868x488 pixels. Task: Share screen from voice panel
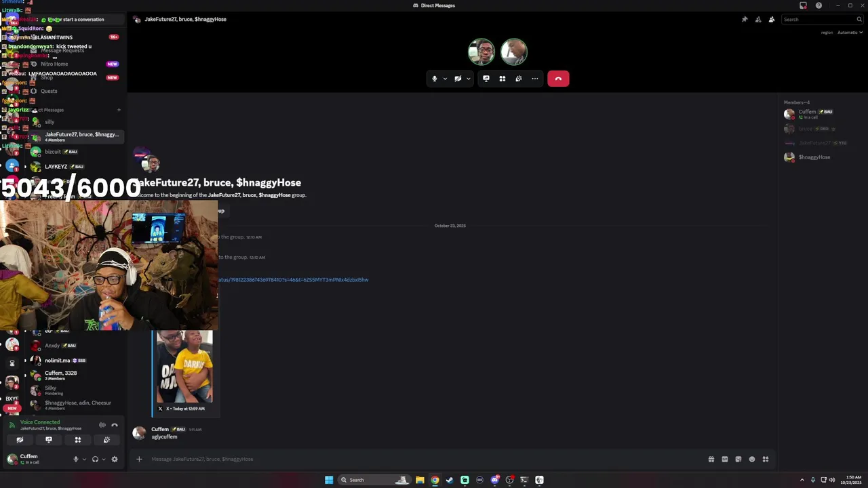(49, 440)
